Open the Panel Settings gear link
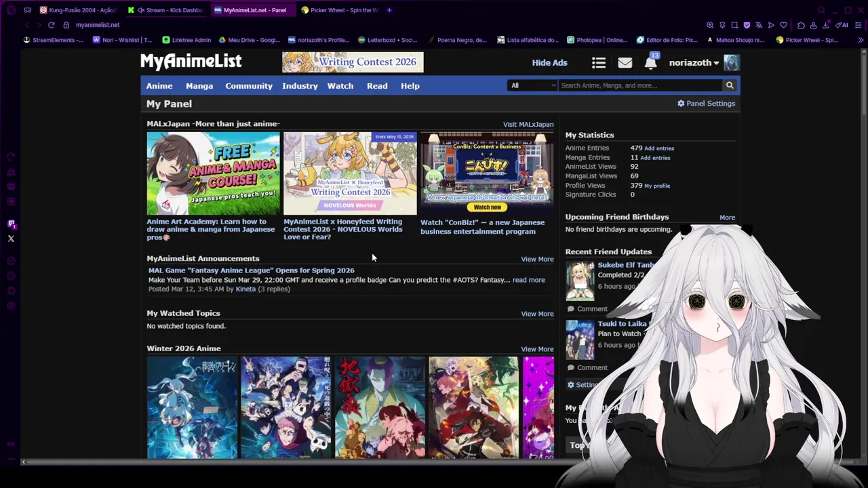 point(706,104)
